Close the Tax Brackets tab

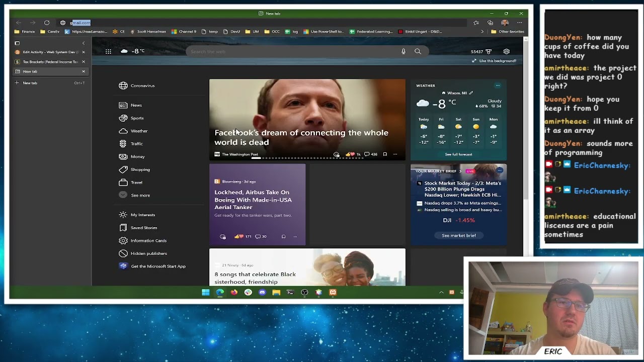[84, 62]
